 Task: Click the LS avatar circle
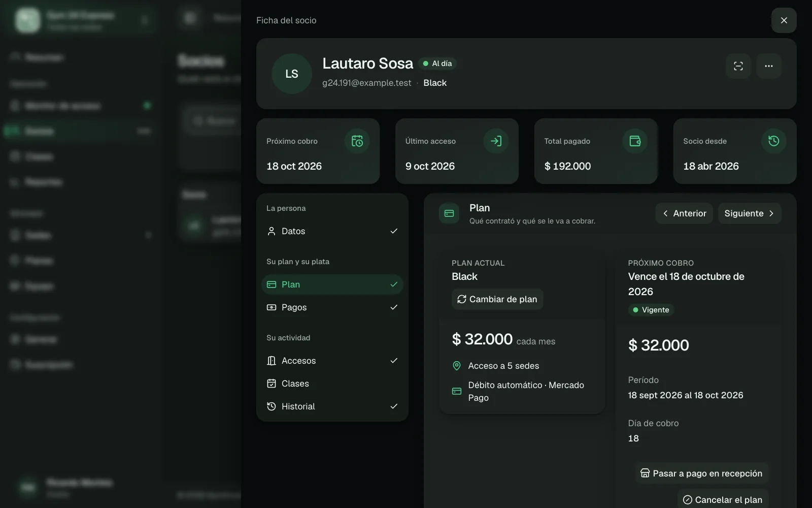click(292, 74)
